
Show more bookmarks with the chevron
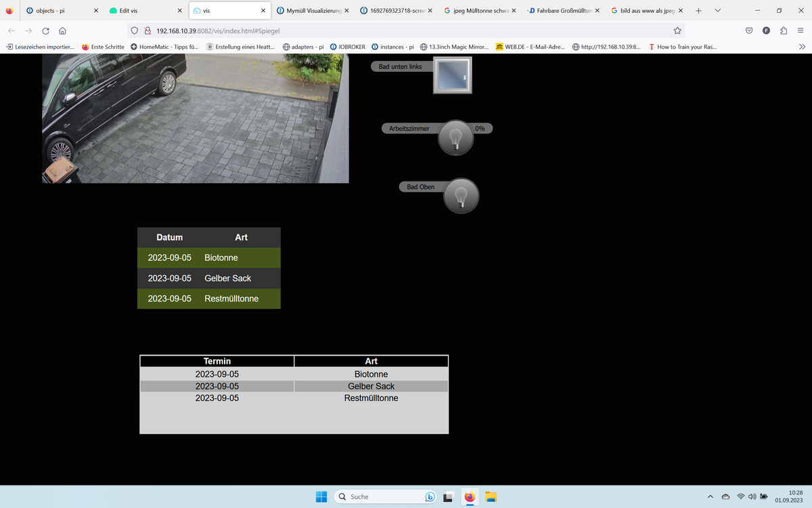click(802, 47)
